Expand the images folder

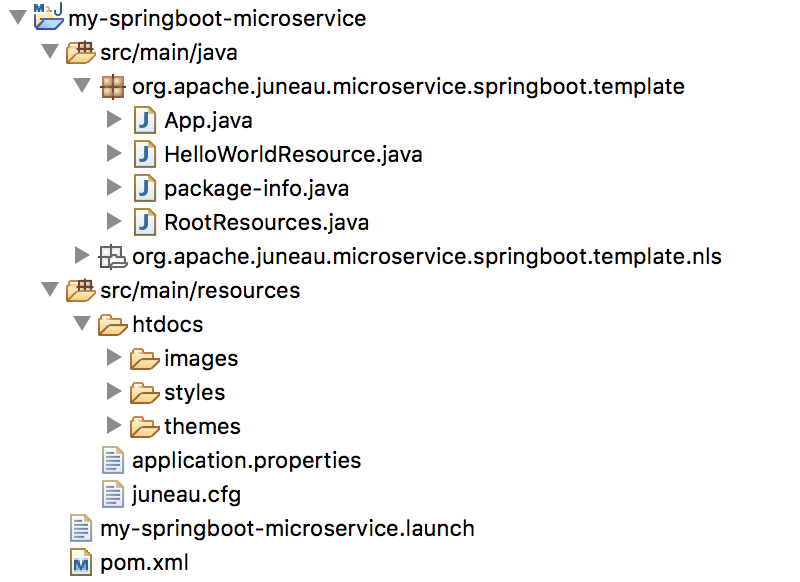point(113,358)
